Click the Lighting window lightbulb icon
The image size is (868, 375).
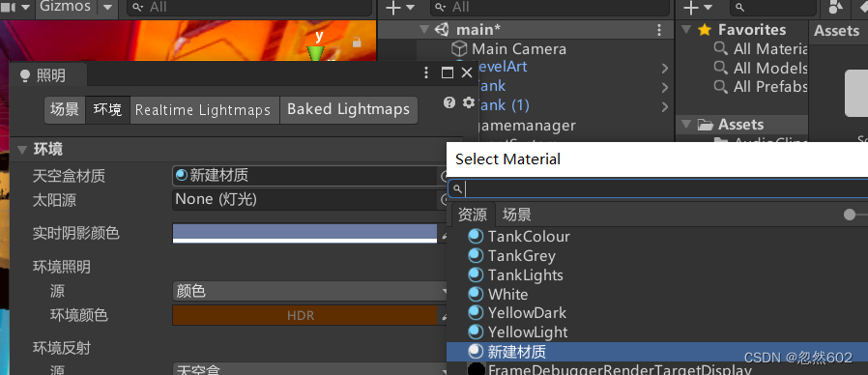(x=24, y=76)
